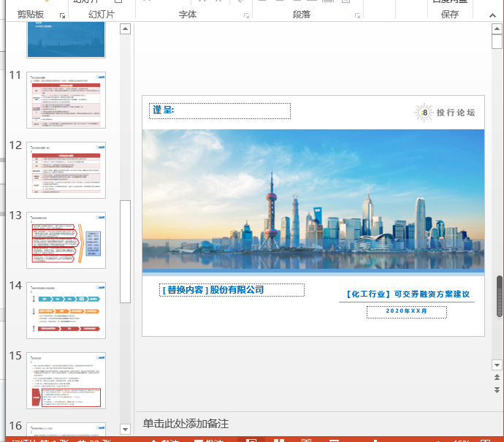Select the blue slide thumbnail above slide 11
The width and height of the screenshot is (504, 442).
[x=66, y=40]
